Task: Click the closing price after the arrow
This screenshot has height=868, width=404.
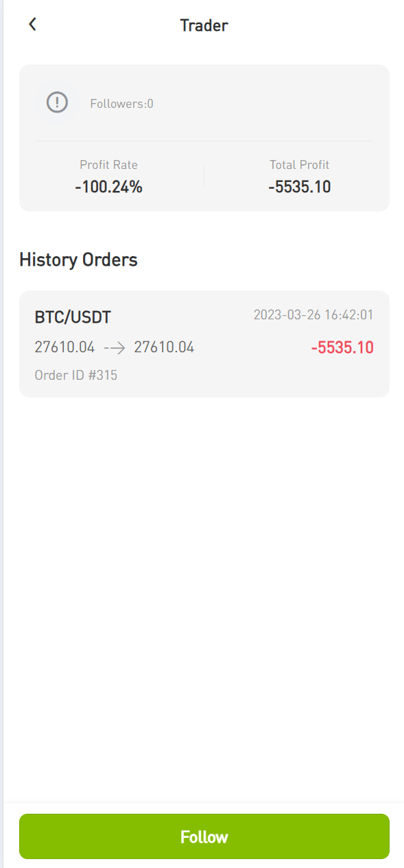Action: pyautogui.click(x=164, y=347)
